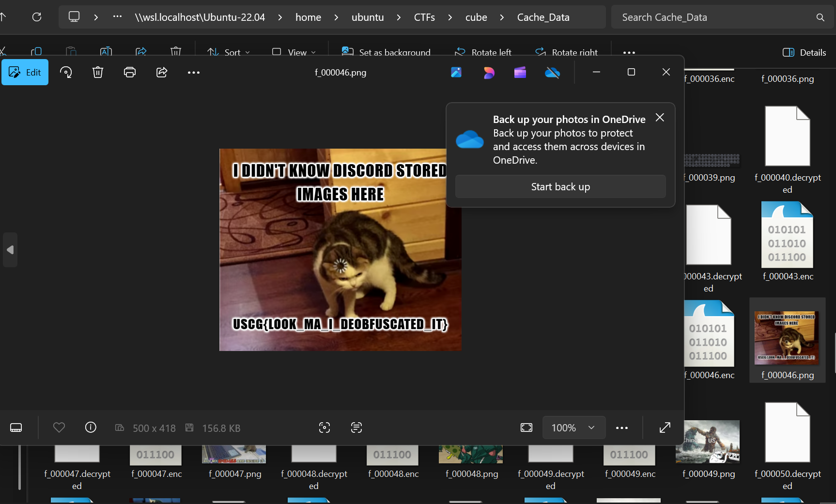
Task: Open the View dropdown in Explorer
Action: (x=294, y=52)
